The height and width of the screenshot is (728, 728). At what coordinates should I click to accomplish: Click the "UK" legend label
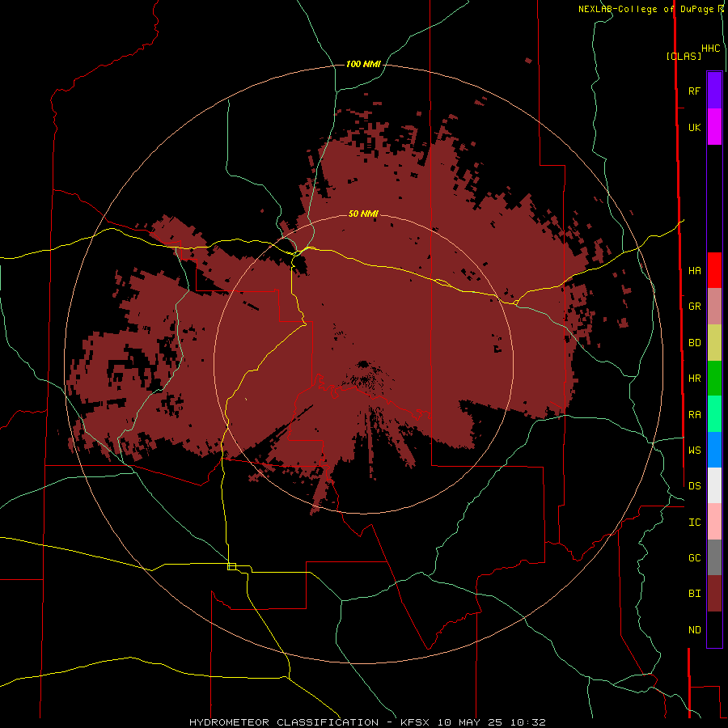[x=694, y=128]
